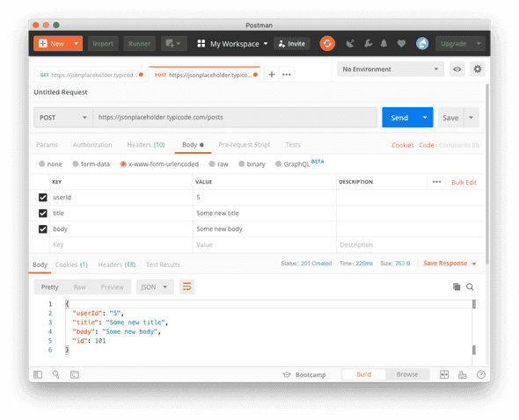Select the binary body type
This screenshot has width=519, height=420.
242,163
